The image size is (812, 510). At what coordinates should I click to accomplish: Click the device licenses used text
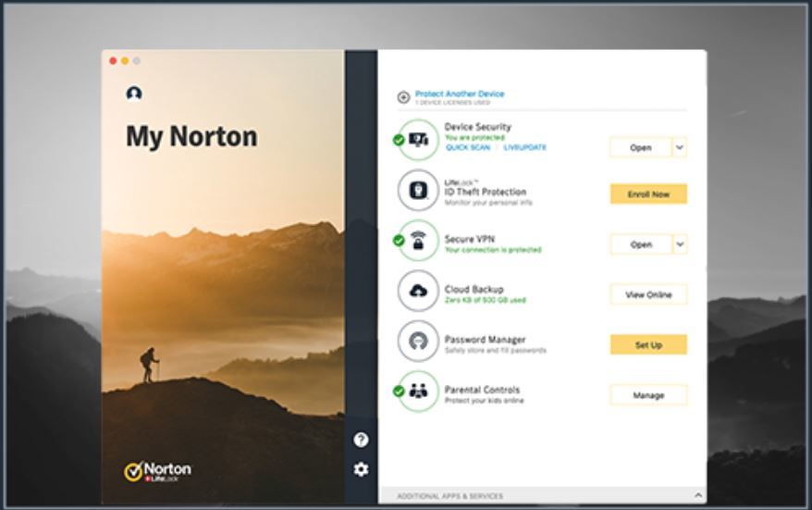[x=452, y=103]
